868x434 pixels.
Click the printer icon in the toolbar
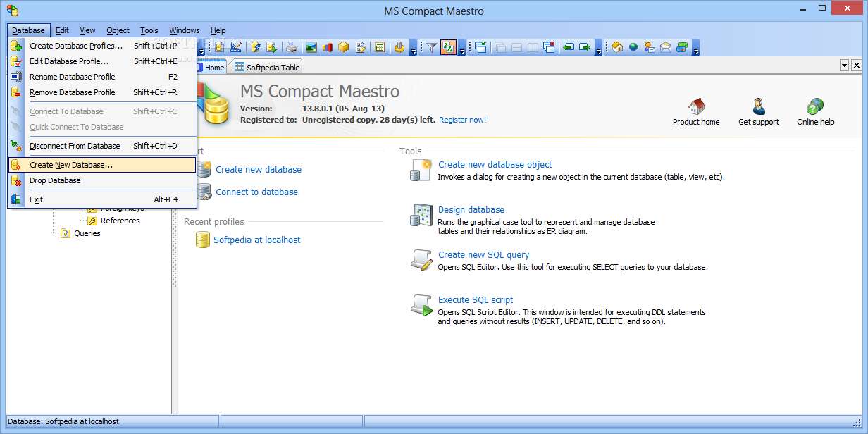[292, 47]
